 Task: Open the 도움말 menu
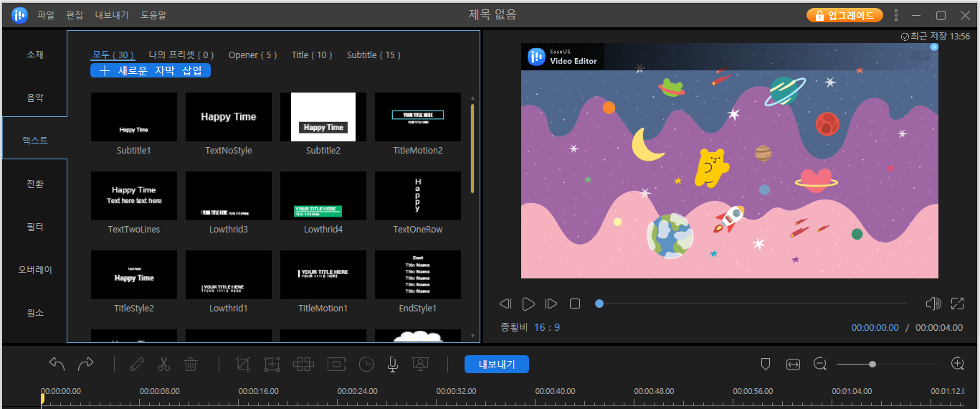(x=153, y=15)
